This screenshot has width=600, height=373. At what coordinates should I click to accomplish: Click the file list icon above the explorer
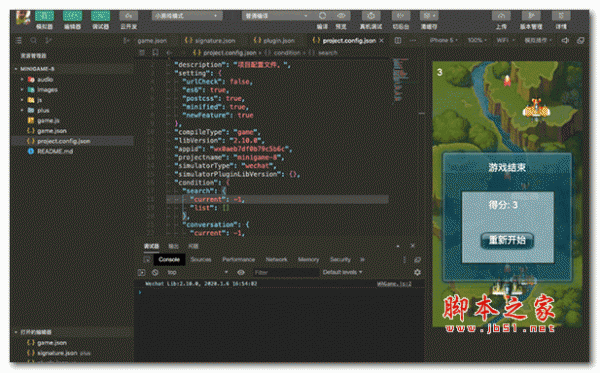coord(19,40)
